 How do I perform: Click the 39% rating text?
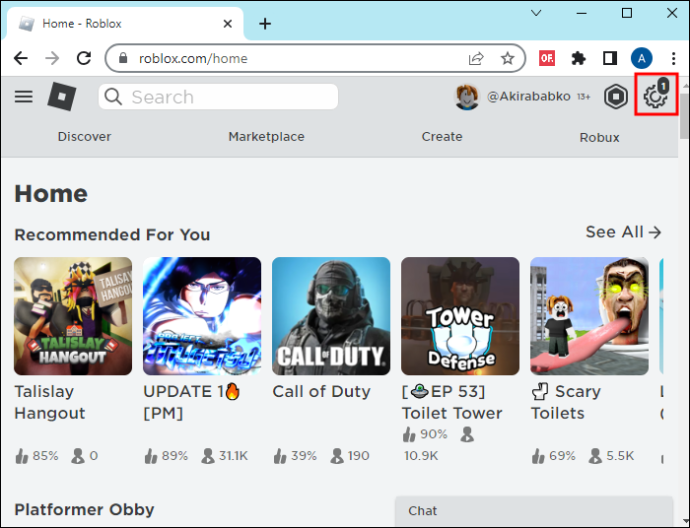304,456
